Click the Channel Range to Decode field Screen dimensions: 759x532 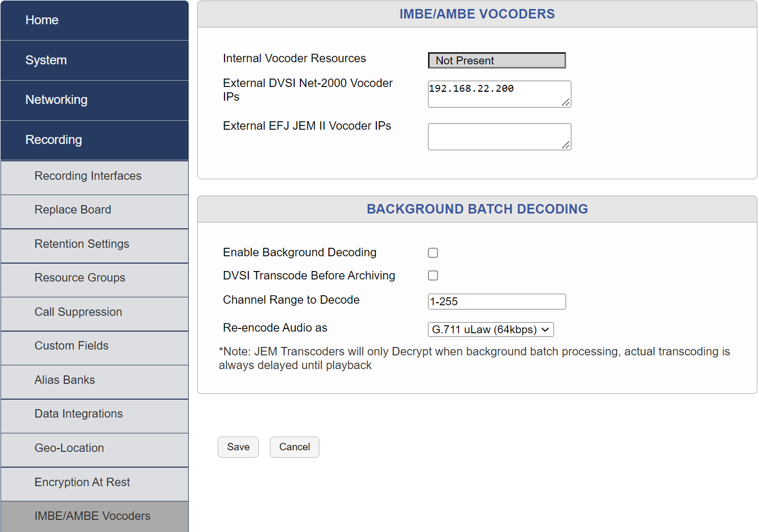click(x=497, y=301)
